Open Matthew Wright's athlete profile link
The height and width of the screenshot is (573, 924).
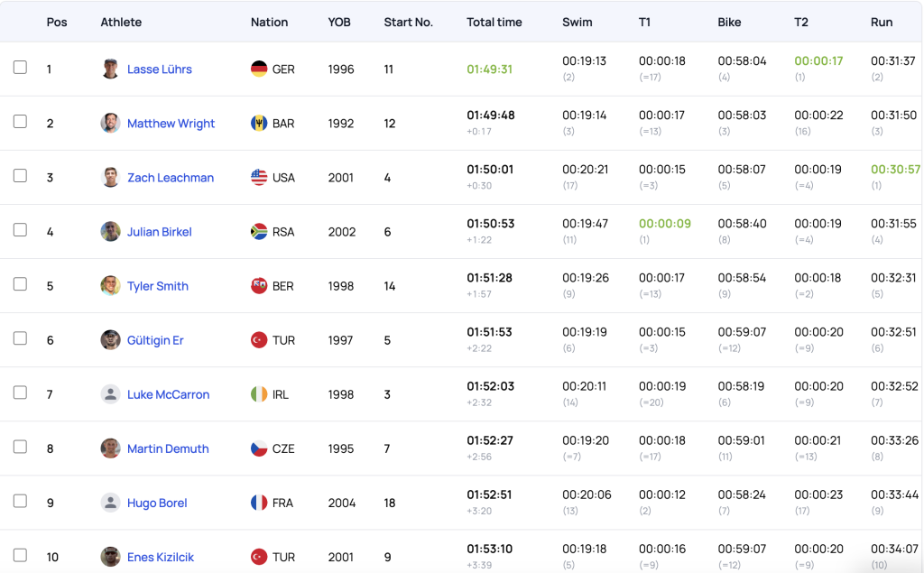(x=171, y=124)
